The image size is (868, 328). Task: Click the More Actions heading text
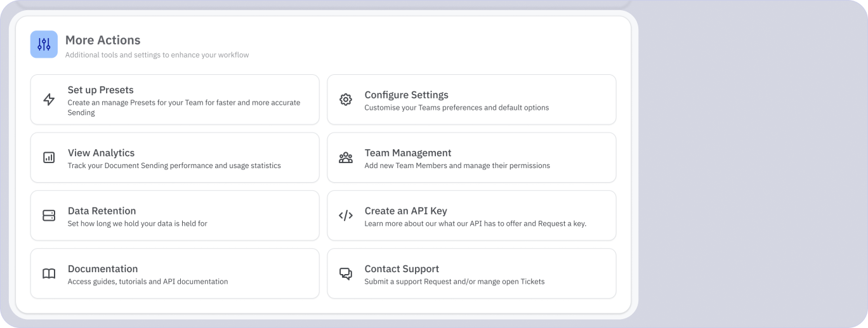[103, 41]
